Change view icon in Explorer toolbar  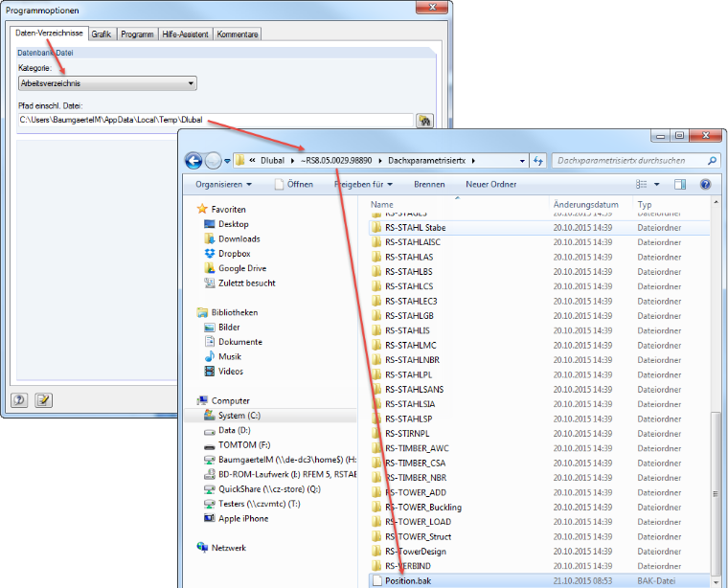pos(641,184)
